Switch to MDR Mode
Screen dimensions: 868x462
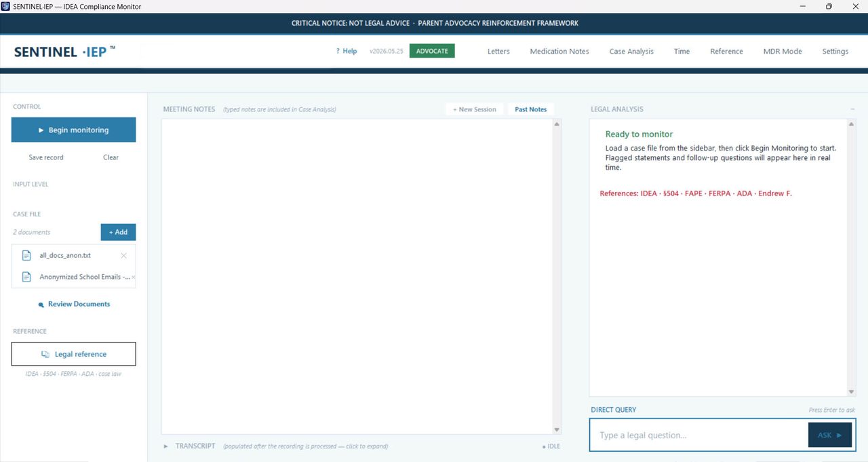783,52
